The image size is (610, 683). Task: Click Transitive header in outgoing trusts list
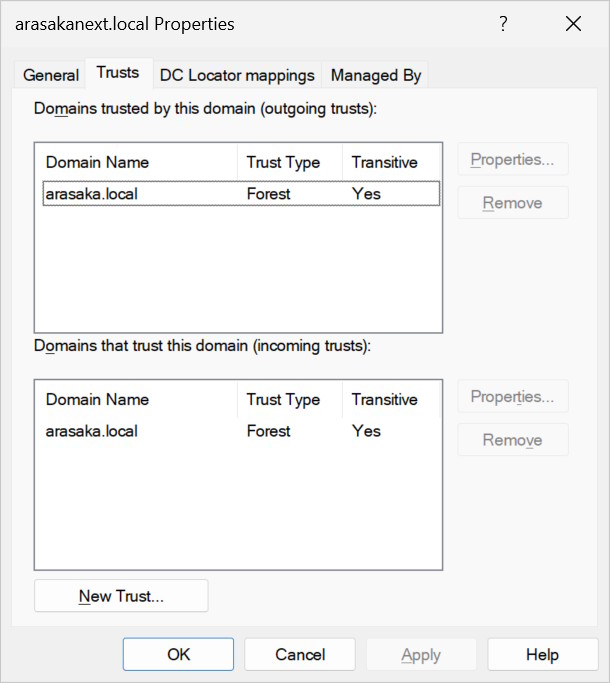click(x=384, y=162)
